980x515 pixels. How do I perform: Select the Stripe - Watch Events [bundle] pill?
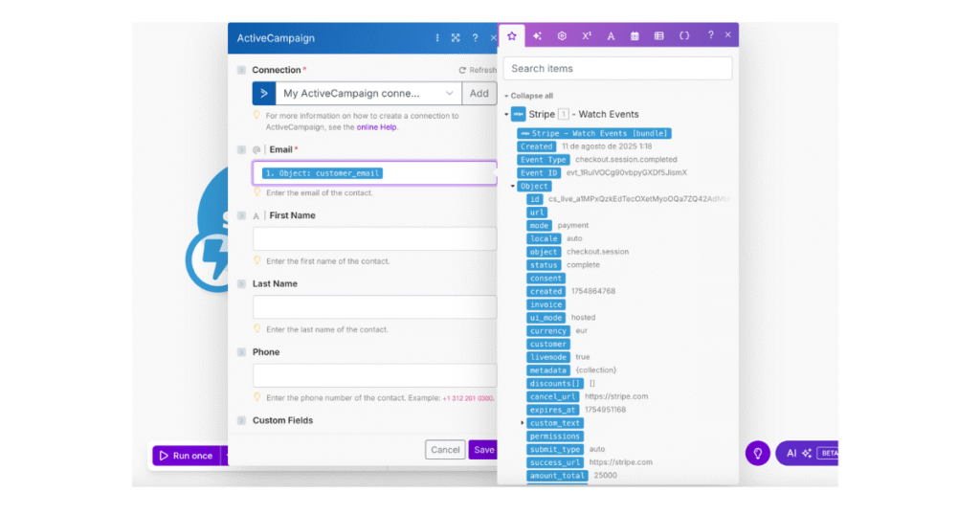pyautogui.click(x=593, y=133)
